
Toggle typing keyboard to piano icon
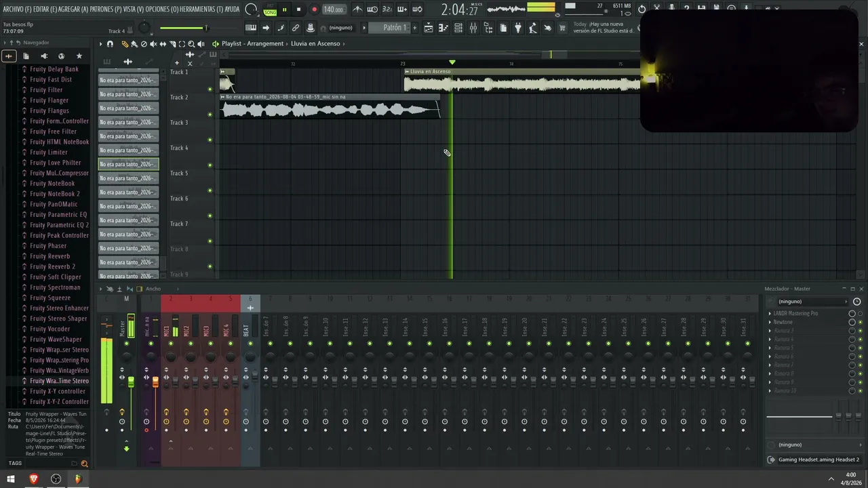click(251, 28)
